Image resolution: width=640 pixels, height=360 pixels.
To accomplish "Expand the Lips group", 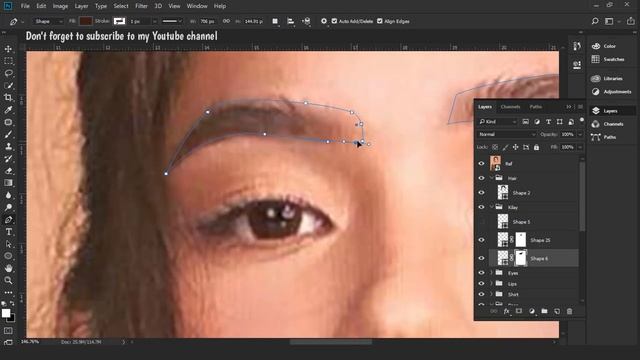I will 491,283.
